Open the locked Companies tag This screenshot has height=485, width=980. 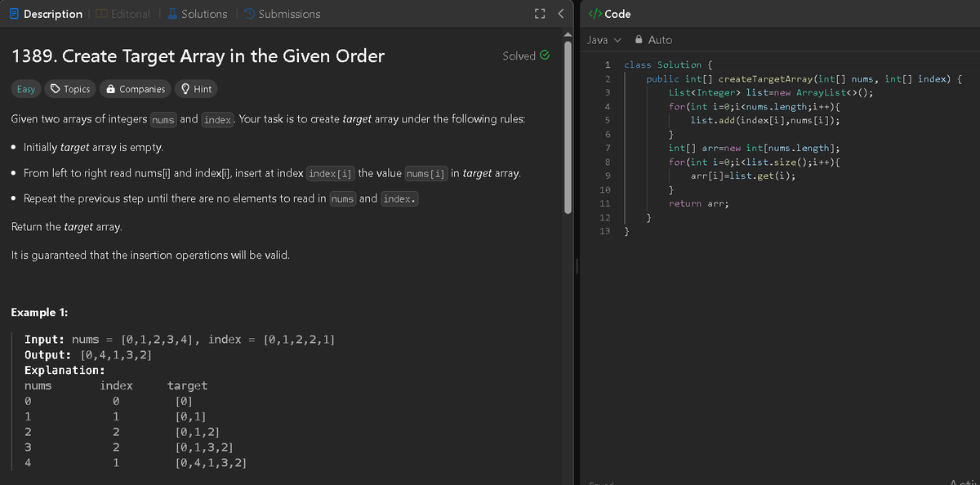pyautogui.click(x=136, y=89)
